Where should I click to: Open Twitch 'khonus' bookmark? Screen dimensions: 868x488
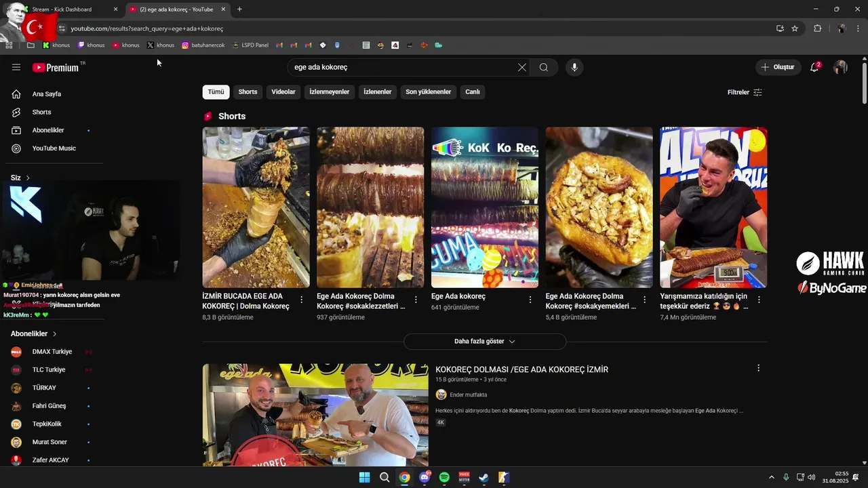(x=92, y=45)
